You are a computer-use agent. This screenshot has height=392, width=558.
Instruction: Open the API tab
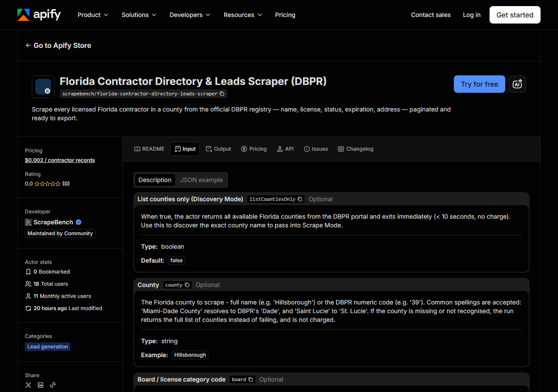coord(285,149)
